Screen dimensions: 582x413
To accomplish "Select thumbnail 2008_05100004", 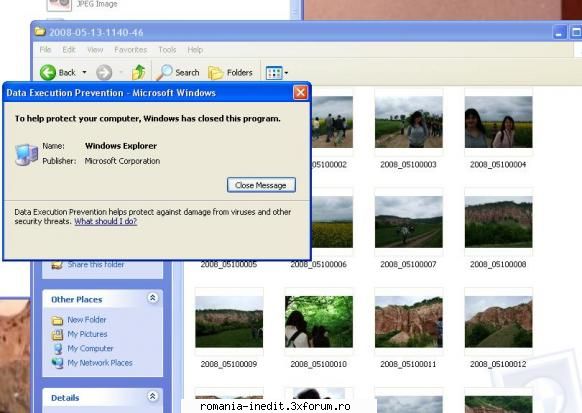I will click(498, 122).
